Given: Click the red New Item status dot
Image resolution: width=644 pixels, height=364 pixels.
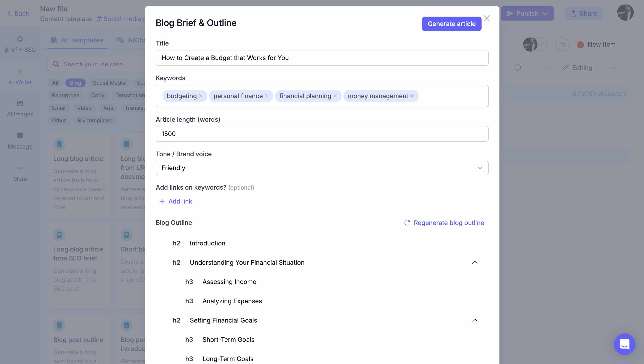Looking at the screenshot, I should 580,45.
